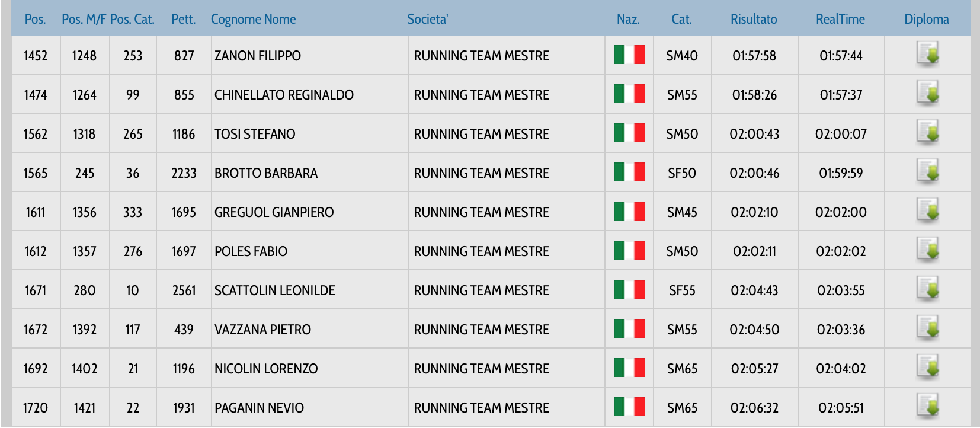Download diploma for Scattolin Leonilde
This screenshot has height=428, width=980.
pyautogui.click(x=927, y=289)
